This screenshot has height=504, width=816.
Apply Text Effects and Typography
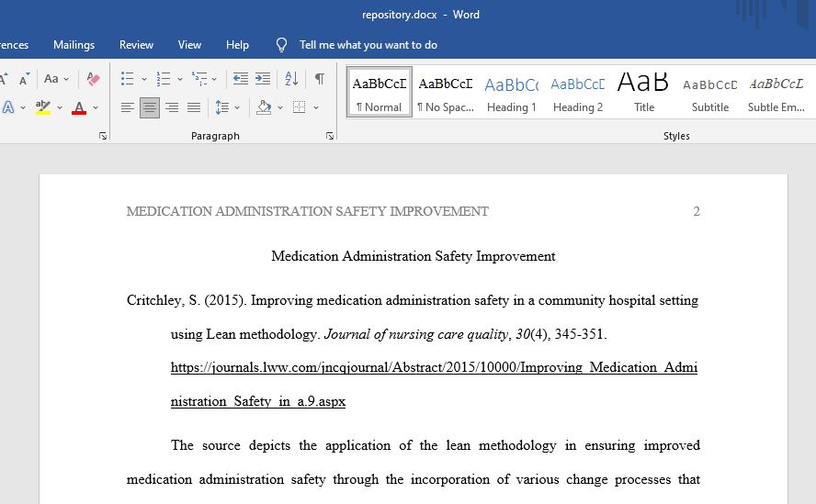click(8, 107)
